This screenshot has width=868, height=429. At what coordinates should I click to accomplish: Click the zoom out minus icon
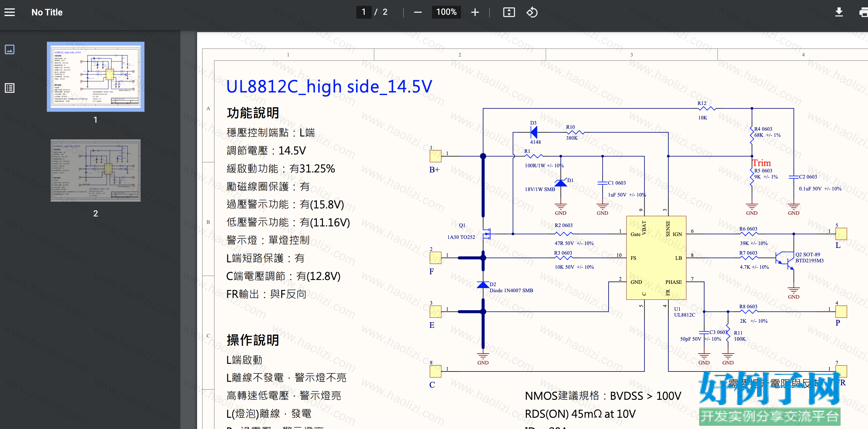[418, 12]
